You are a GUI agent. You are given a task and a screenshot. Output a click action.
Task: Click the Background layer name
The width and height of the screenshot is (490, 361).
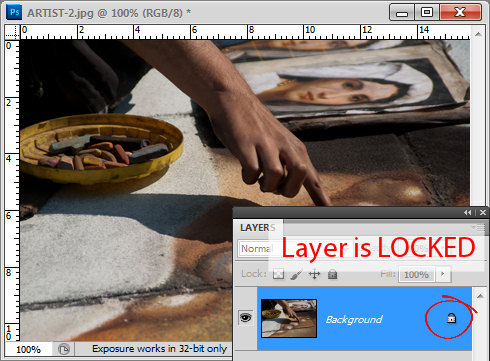(x=354, y=319)
